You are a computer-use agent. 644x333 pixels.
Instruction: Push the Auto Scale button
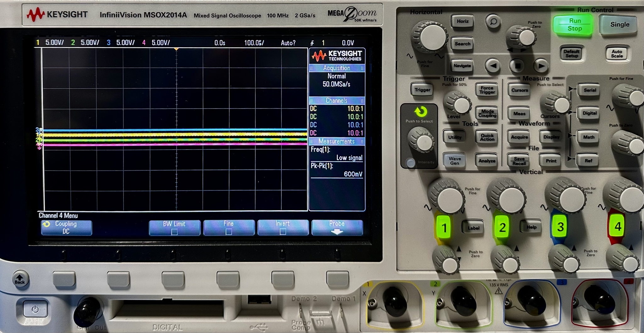[x=616, y=54]
